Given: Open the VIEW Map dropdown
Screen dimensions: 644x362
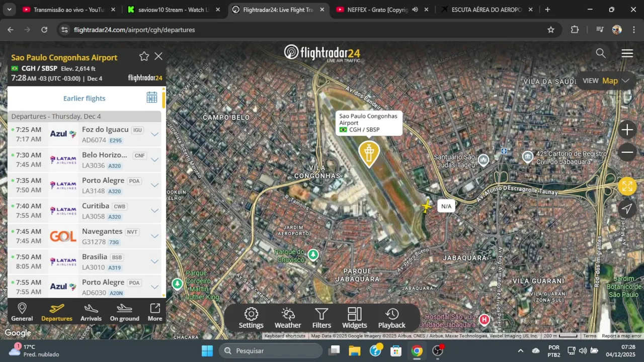Looking at the screenshot, I should 606,80.
